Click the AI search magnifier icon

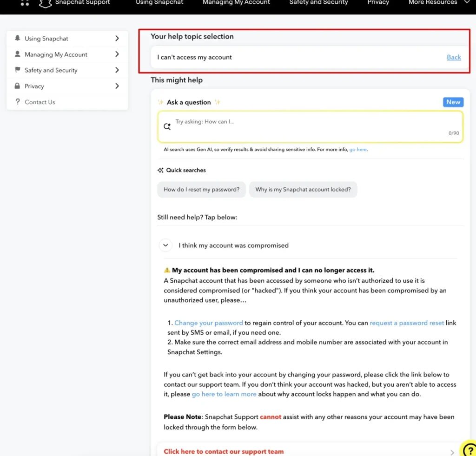[167, 126]
